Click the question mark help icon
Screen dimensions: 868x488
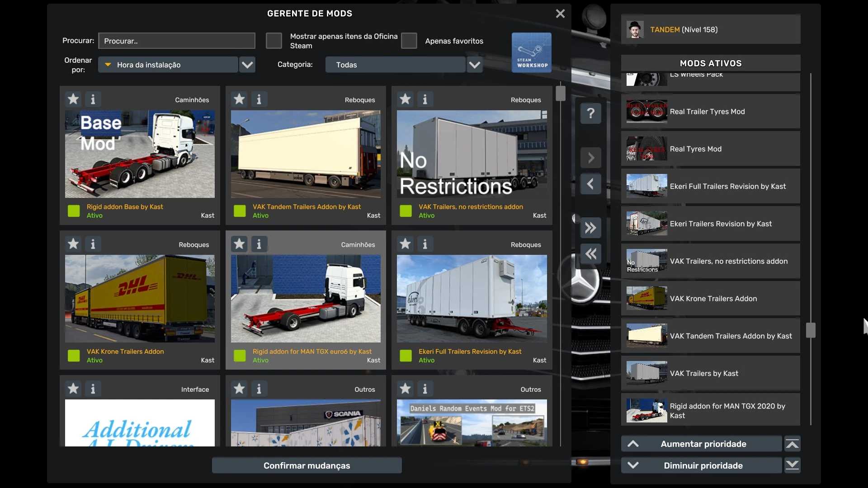(590, 113)
